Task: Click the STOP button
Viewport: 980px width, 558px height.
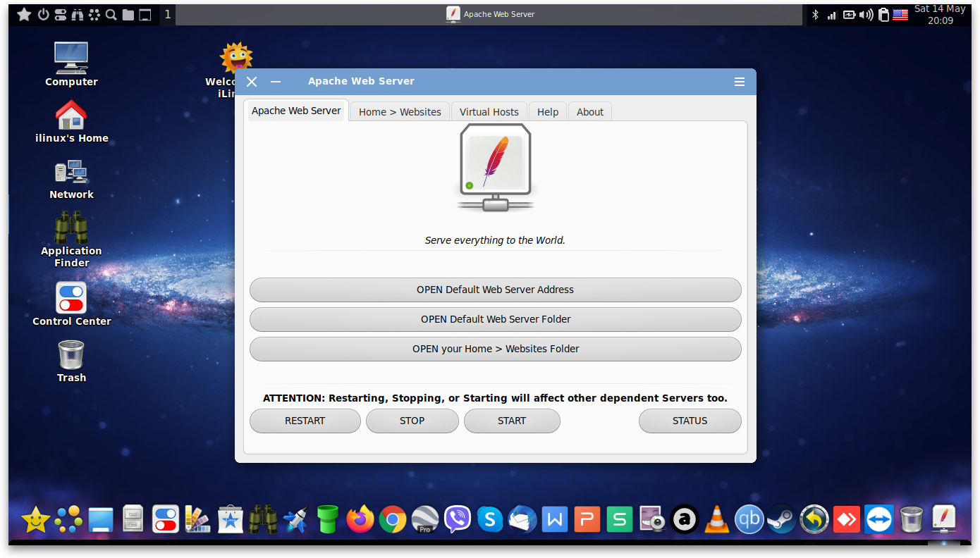Action: pyautogui.click(x=412, y=421)
